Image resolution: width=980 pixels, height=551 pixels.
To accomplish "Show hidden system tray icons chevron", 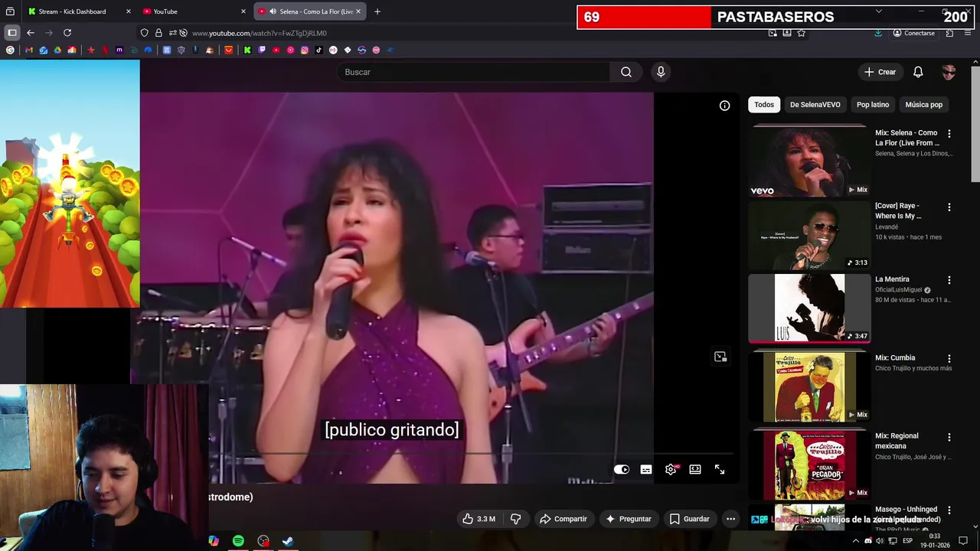I will coord(855,541).
